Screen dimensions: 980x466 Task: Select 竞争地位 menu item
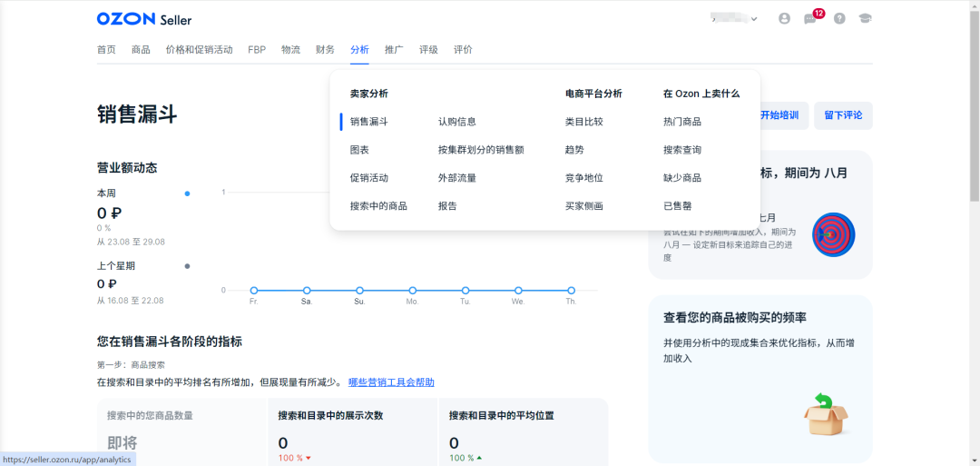coord(584,178)
